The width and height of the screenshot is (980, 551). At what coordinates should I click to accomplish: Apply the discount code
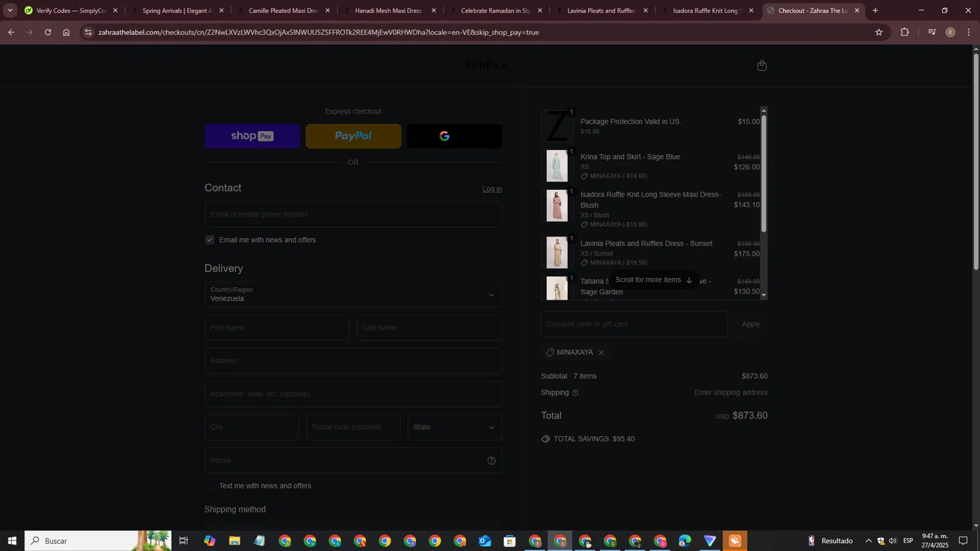[751, 324]
